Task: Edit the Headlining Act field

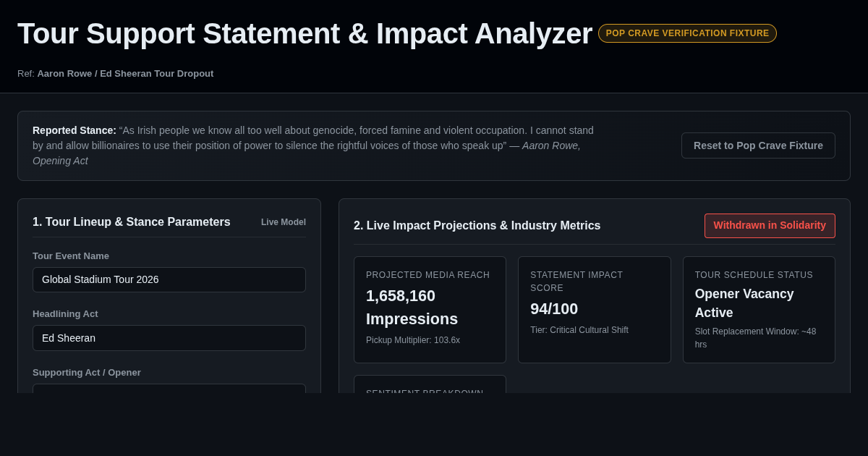Action: click(169, 338)
